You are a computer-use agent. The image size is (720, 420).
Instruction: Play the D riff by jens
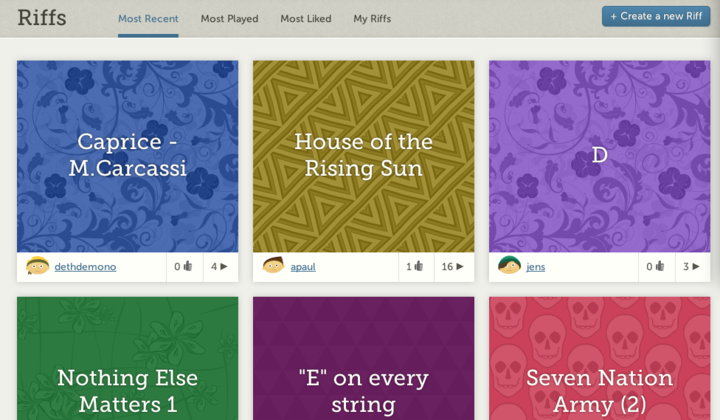[x=692, y=267]
